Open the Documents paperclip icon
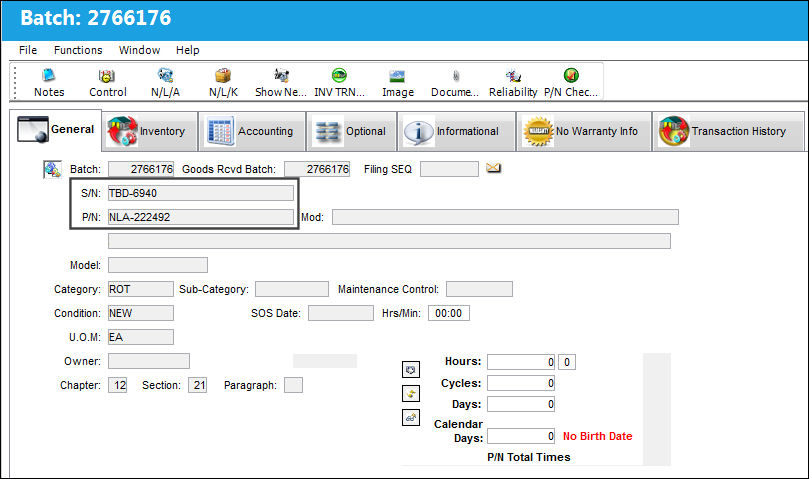 [x=456, y=76]
